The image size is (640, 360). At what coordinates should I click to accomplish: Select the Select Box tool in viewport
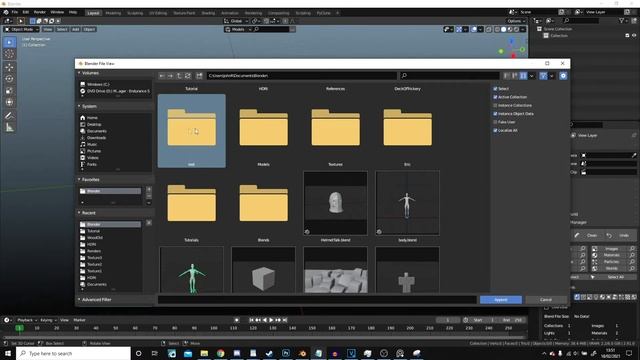(x=9, y=42)
